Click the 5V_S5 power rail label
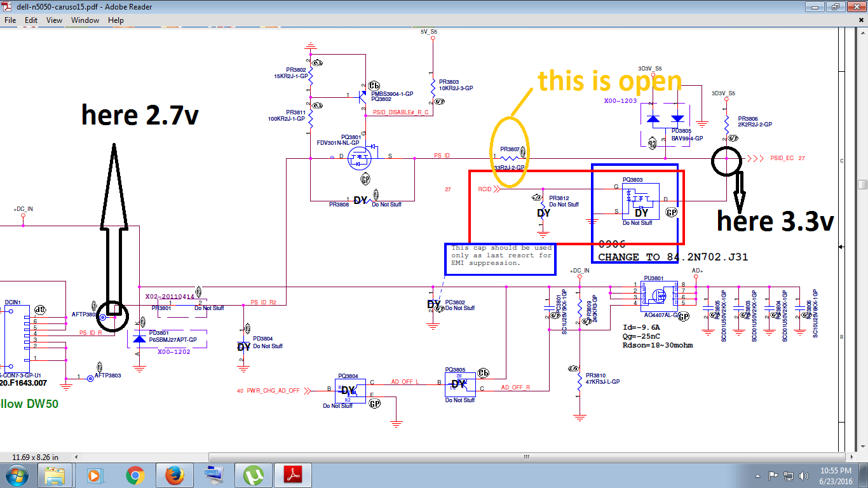The image size is (868, 488). 429,30
